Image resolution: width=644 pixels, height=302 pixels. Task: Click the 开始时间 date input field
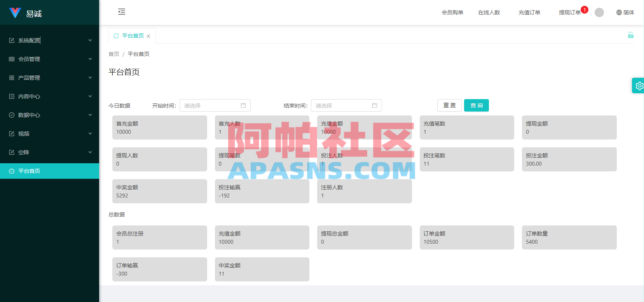coord(215,105)
